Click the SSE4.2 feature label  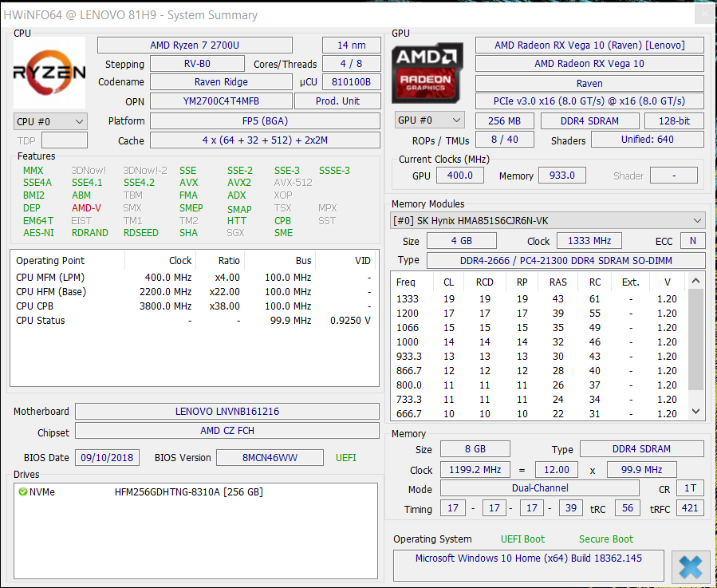pyautogui.click(x=139, y=183)
